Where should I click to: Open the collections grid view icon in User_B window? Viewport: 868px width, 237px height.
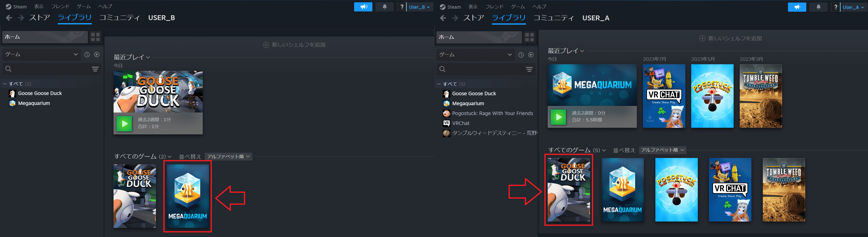tap(95, 37)
